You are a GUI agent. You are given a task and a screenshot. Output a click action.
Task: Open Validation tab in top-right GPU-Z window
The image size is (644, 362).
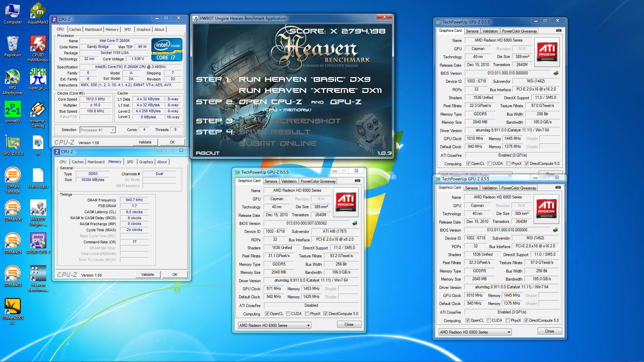point(490,31)
